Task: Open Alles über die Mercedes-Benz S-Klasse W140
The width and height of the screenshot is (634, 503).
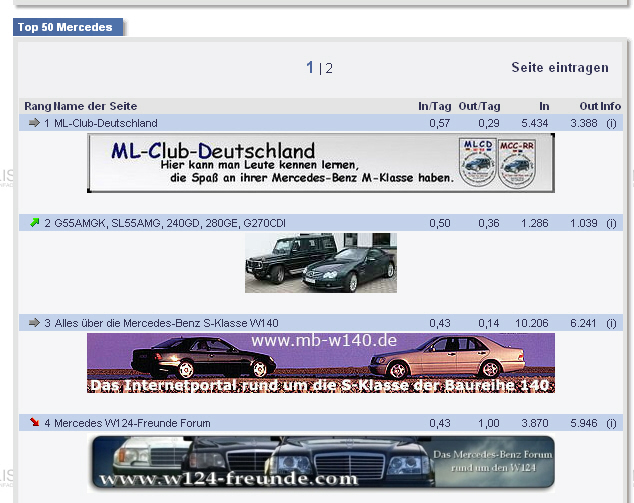Action: point(166,323)
